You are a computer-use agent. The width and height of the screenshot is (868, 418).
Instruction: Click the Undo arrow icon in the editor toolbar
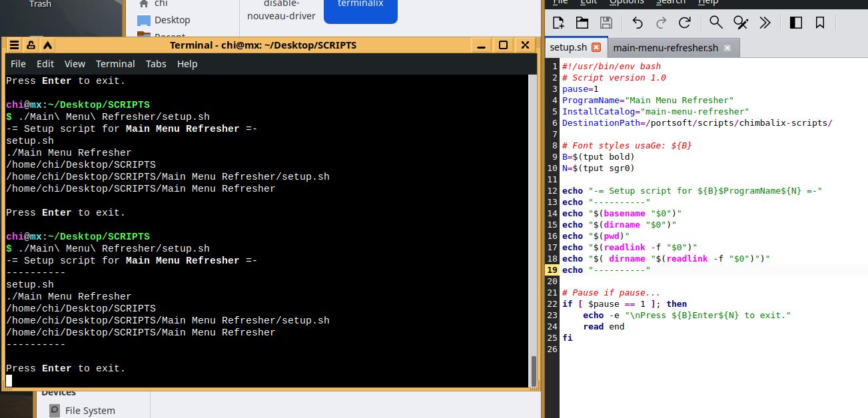pyautogui.click(x=638, y=23)
